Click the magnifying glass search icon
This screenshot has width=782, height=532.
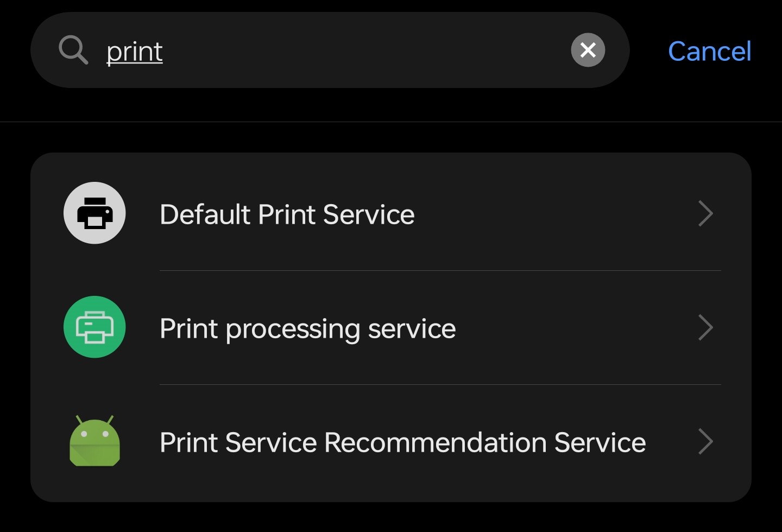point(73,50)
